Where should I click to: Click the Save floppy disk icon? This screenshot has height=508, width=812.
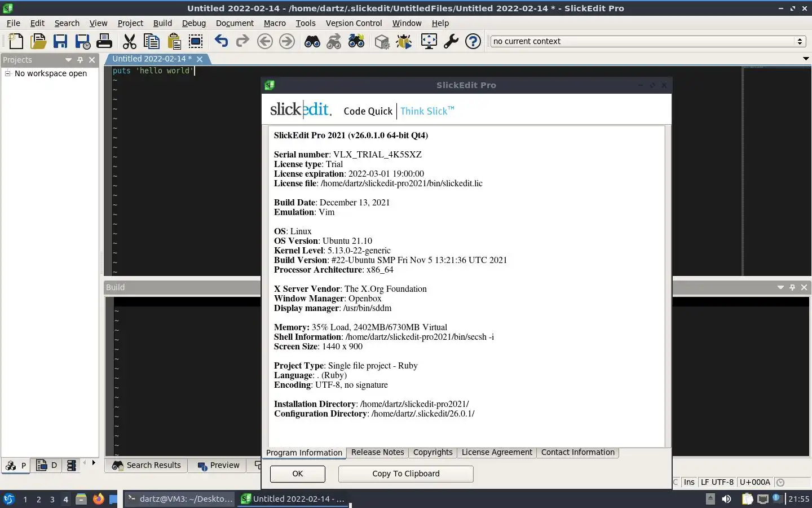click(x=60, y=41)
